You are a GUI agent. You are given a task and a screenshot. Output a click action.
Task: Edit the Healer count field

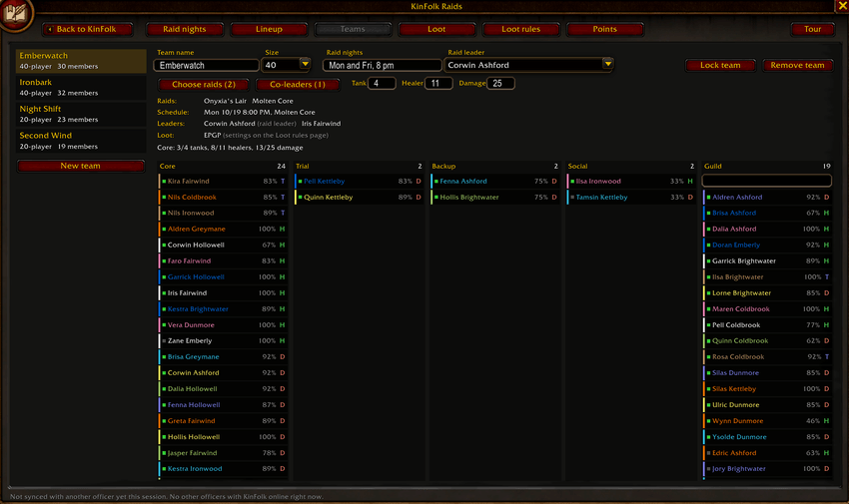click(439, 83)
